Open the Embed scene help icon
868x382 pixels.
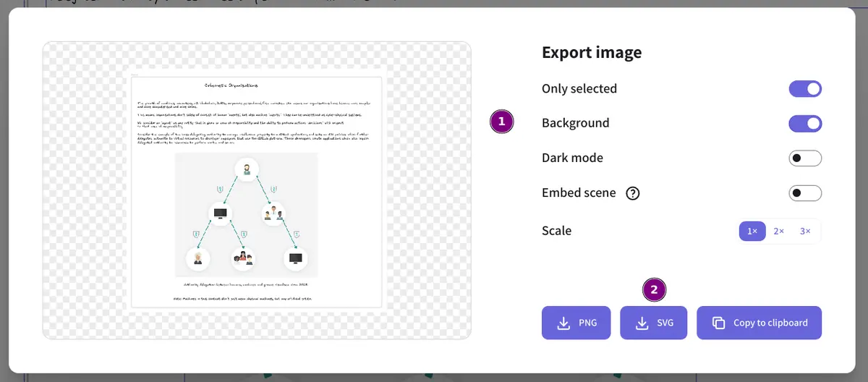[x=633, y=193]
